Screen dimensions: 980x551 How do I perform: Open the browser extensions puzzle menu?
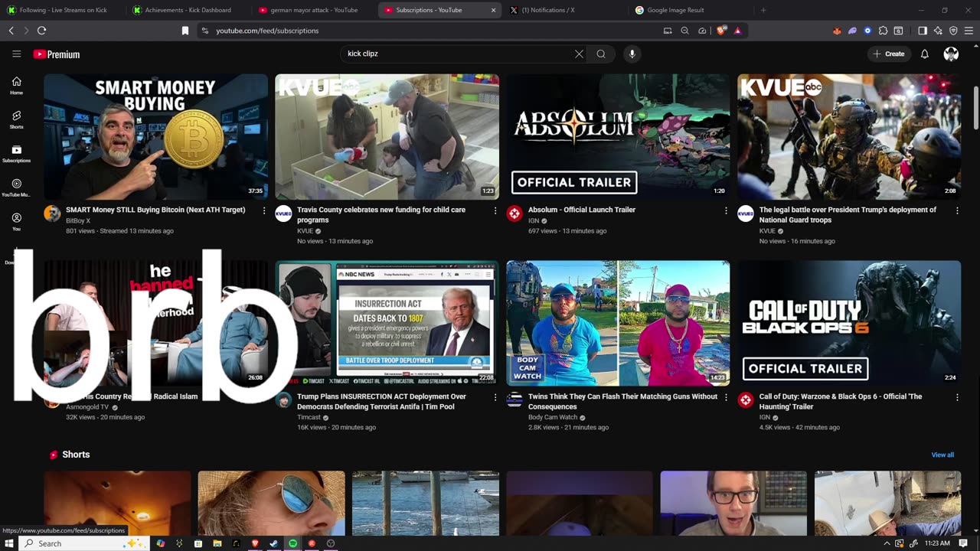tap(883, 31)
